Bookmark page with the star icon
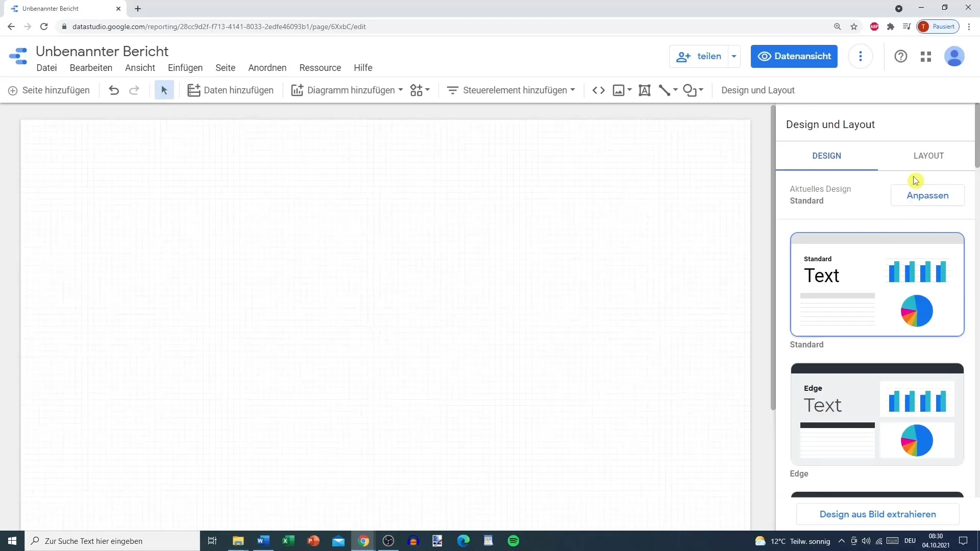The height and width of the screenshot is (551, 980). pyautogui.click(x=854, y=27)
